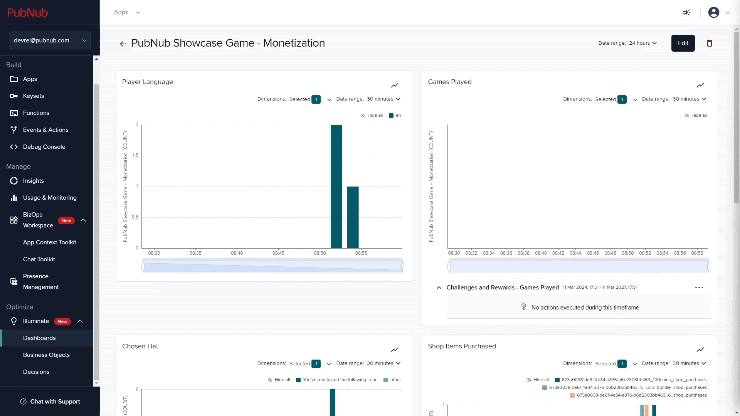The height and width of the screenshot is (416, 740).
Task: Click the PubNub logo
Action: (27, 13)
